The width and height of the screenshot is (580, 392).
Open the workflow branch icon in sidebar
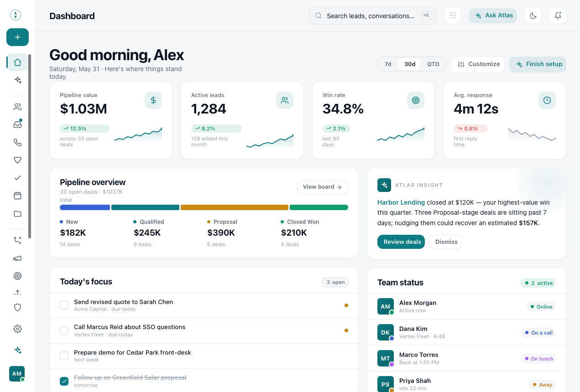17,240
